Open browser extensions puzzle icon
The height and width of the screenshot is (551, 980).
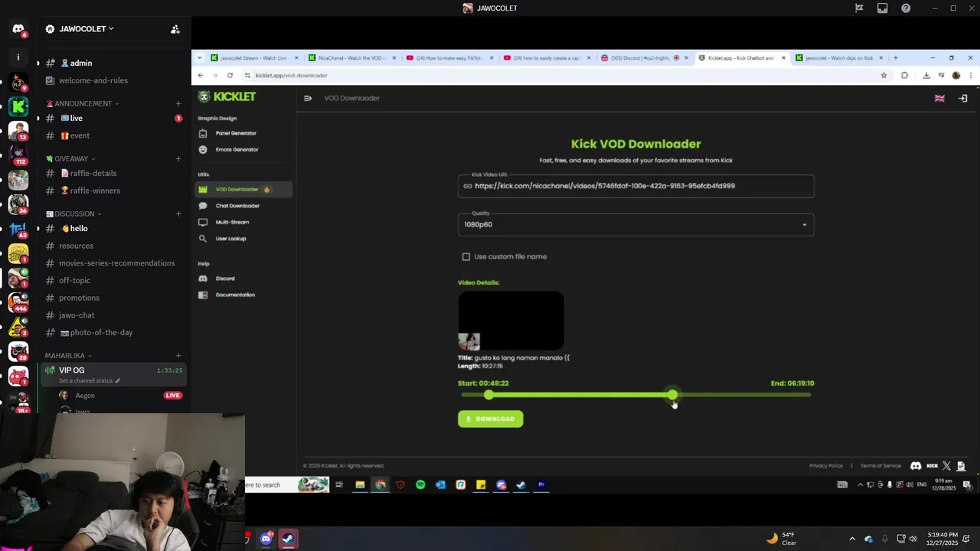coord(905,75)
